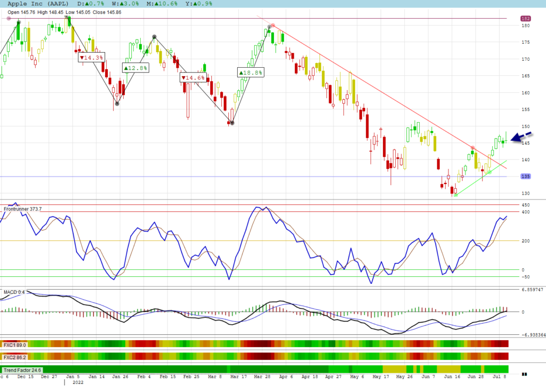Select the FXC1 89.0 heatmap label
The image size is (546, 392).
[x=14, y=345]
